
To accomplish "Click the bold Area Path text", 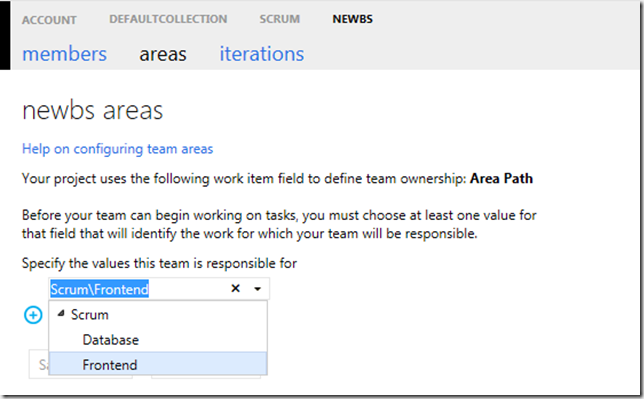I will [501, 179].
